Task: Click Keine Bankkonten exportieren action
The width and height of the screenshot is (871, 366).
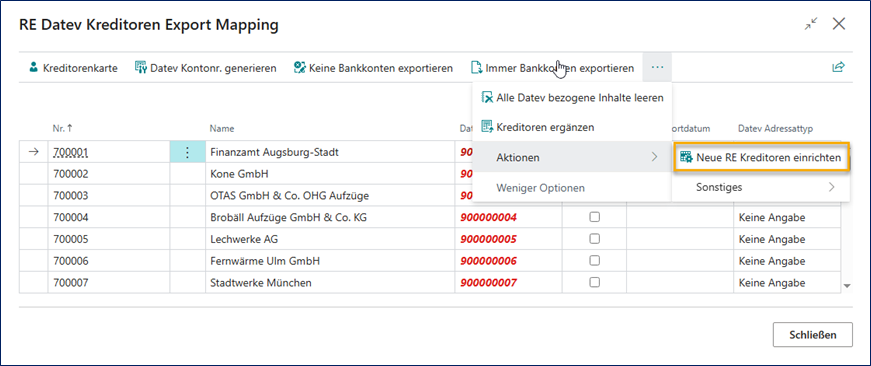Action: click(x=374, y=68)
